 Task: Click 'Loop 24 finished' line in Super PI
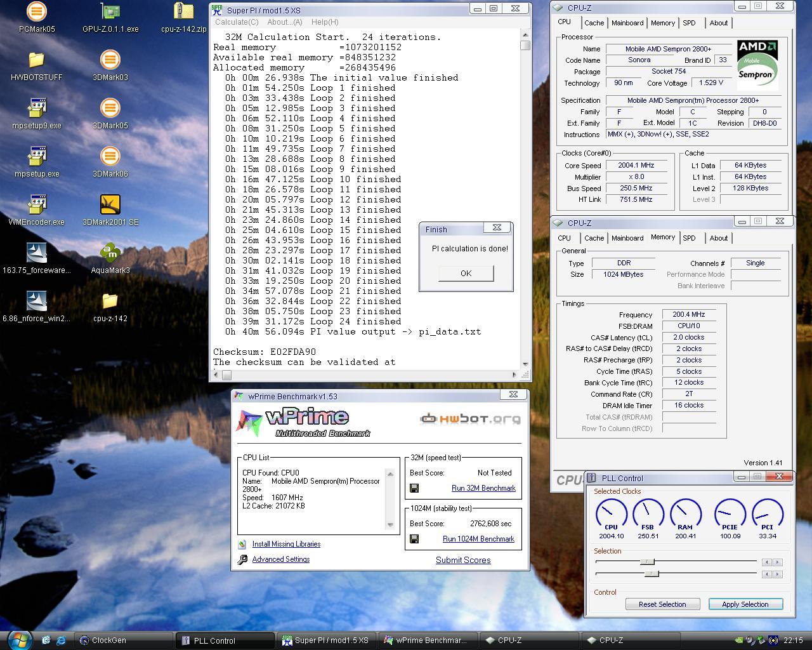point(313,321)
